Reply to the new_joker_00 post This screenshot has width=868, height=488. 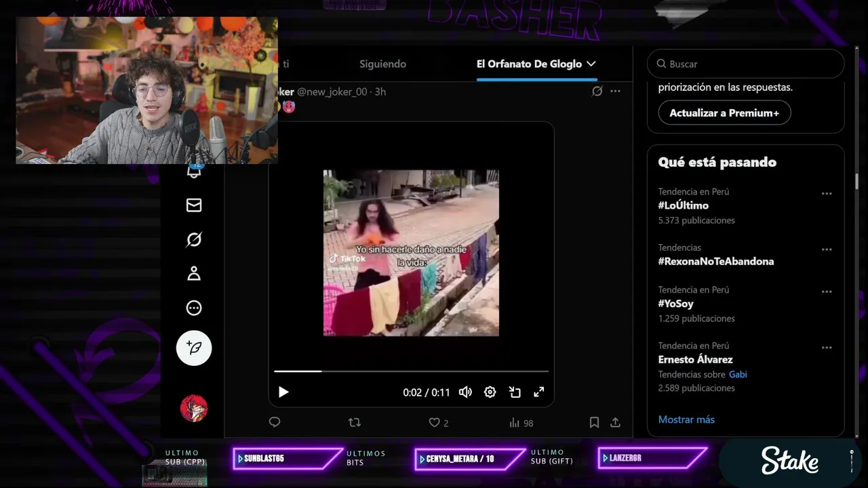[x=275, y=422]
